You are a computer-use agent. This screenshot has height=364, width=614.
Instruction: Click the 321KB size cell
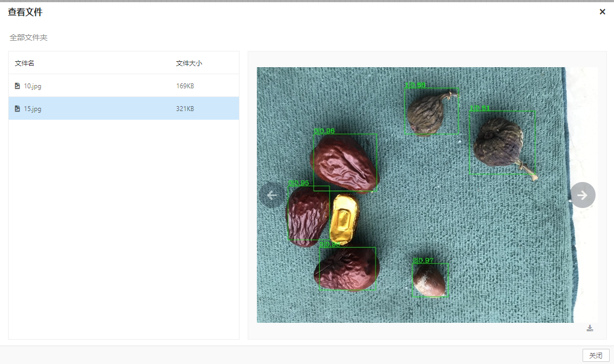pos(185,109)
